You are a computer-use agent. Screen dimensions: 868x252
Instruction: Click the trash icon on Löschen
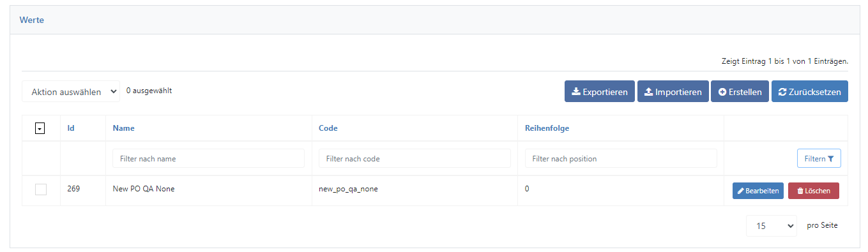pyautogui.click(x=800, y=191)
